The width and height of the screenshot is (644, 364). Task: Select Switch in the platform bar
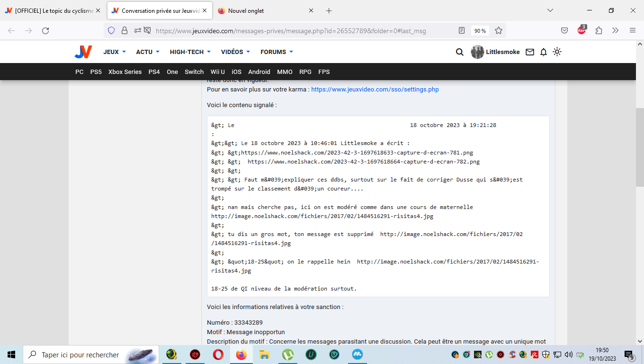click(x=194, y=72)
